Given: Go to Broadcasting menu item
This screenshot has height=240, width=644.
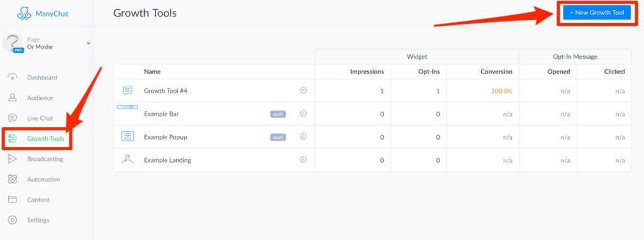Looking at the screenshot, I should click(x=45, y=159).
